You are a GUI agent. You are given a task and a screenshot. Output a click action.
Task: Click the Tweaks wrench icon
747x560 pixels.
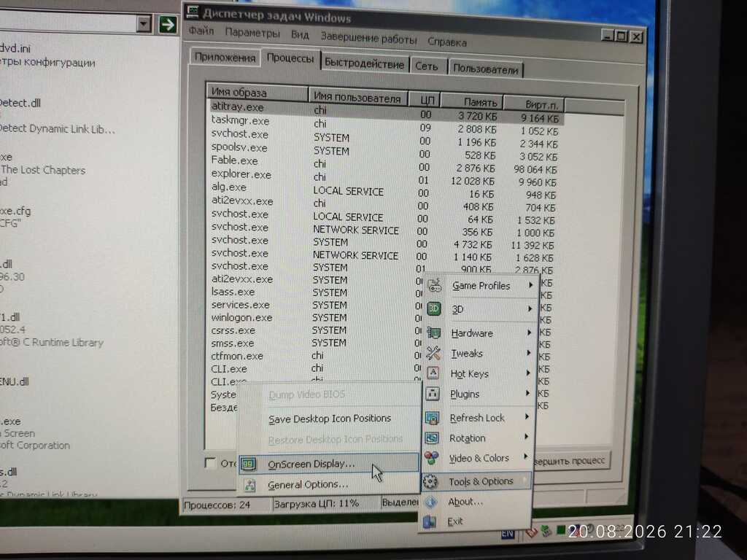(x=433, y=353)
